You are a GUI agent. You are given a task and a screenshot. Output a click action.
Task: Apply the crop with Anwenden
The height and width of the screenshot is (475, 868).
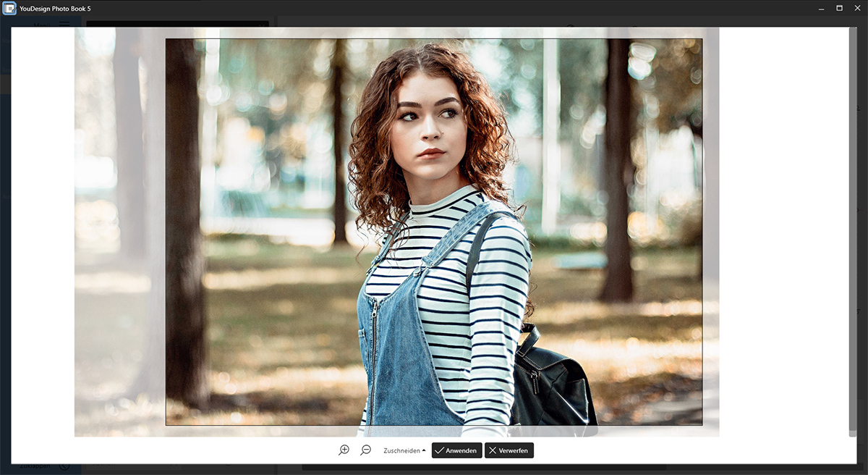(x=456, y=450)
